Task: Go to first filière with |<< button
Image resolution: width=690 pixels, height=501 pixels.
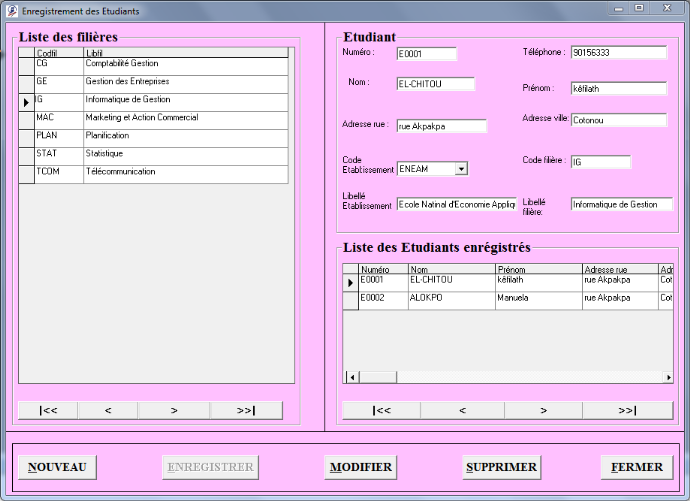Action: click(x=48, y=410)
